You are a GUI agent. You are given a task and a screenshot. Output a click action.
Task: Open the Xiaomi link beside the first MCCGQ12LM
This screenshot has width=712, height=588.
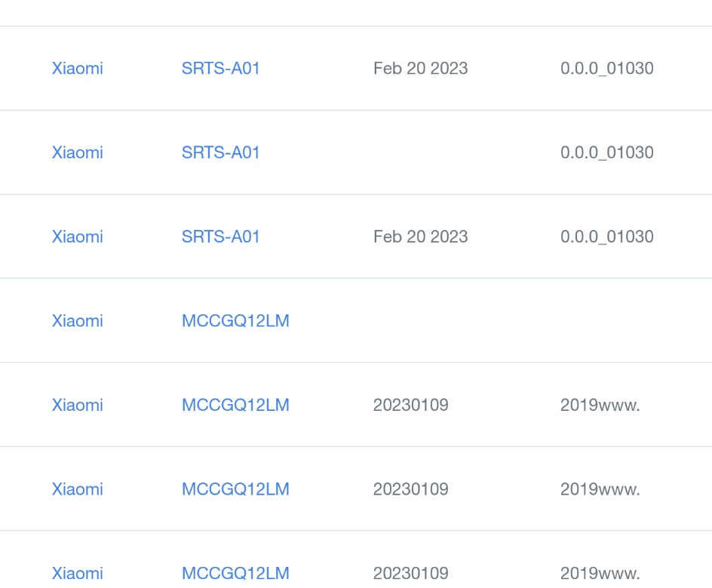(76, 320)
